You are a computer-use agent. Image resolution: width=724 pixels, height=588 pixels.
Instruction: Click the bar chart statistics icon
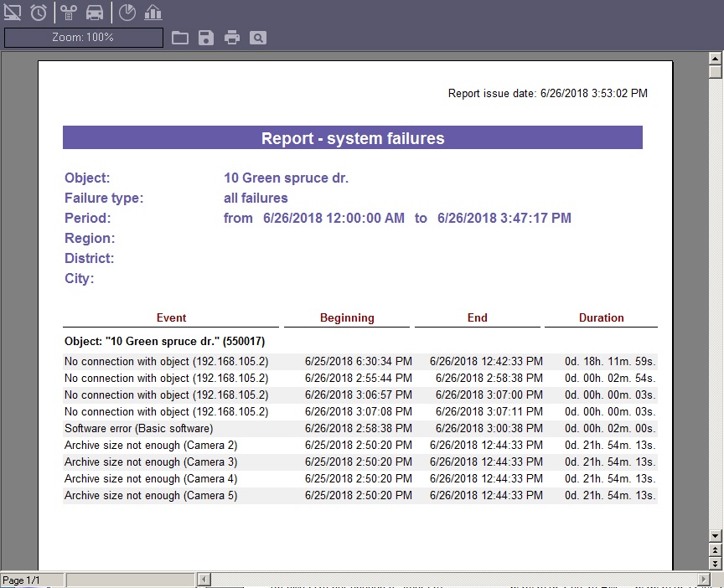click(153, 13)
